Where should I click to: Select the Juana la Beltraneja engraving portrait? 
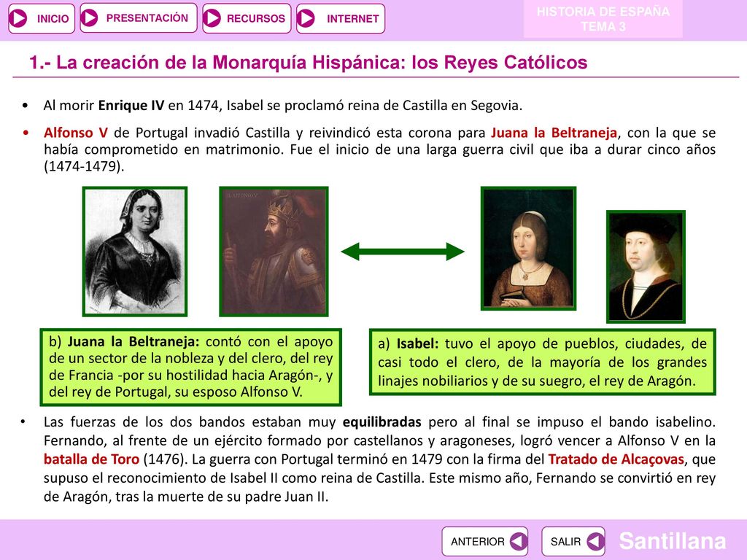(135, 252)
